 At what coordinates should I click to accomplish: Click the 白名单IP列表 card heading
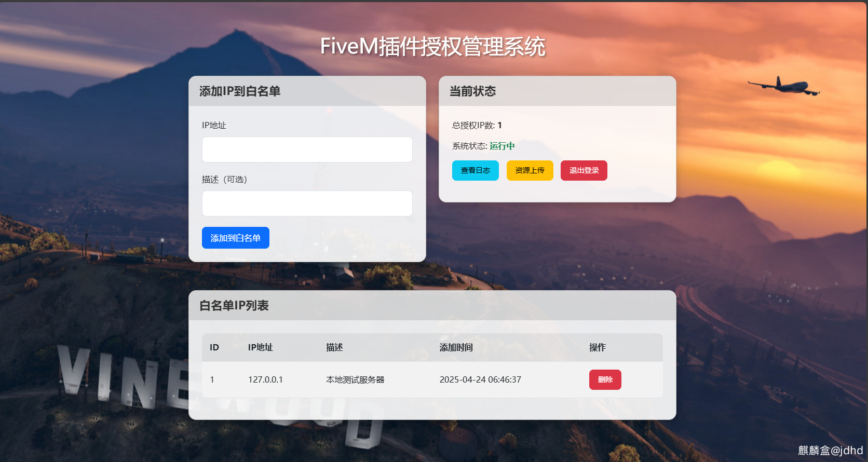234,305
